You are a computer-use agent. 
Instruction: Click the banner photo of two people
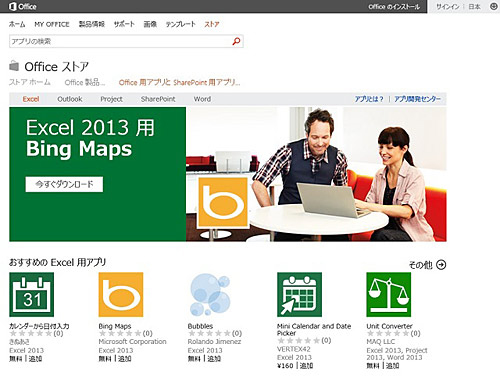316,174
